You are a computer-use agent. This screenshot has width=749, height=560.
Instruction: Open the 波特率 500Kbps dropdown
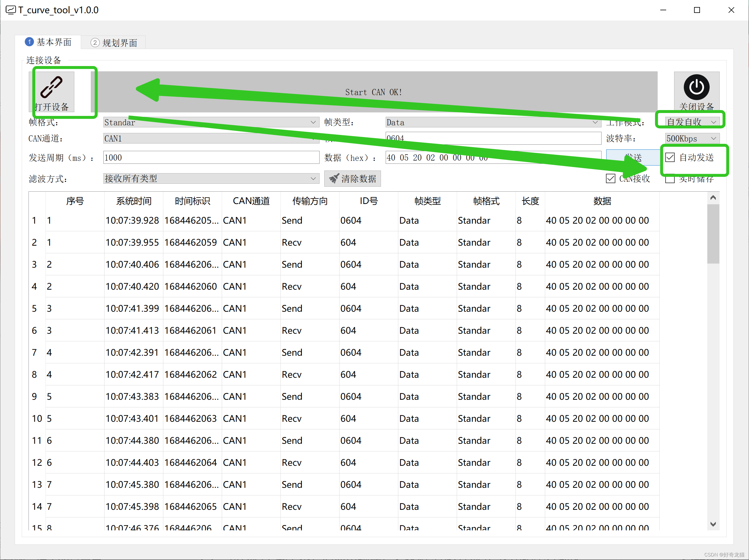[692, 139]
